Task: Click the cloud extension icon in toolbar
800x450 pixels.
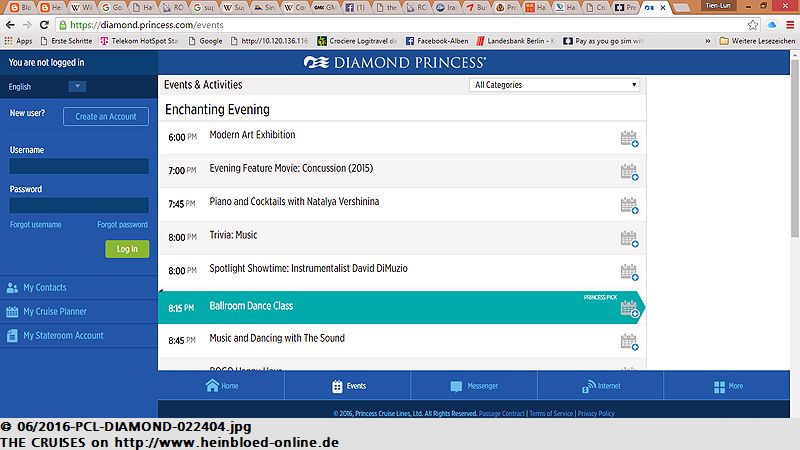Action: coord(771,24)
